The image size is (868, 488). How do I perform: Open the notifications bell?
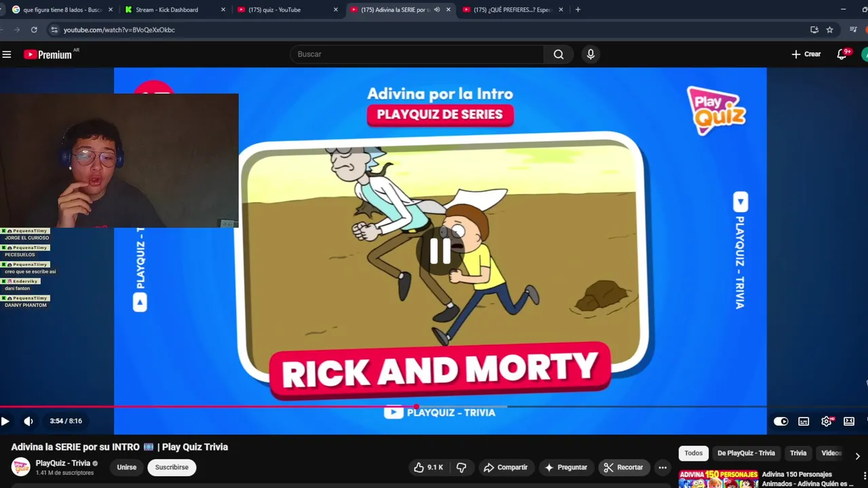[842, 54]
